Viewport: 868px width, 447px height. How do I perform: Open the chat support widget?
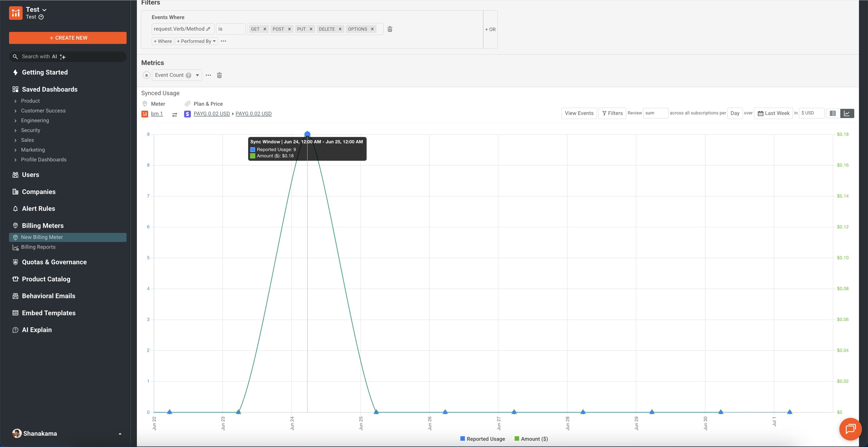pyautogui.click(x=850, y=429)
